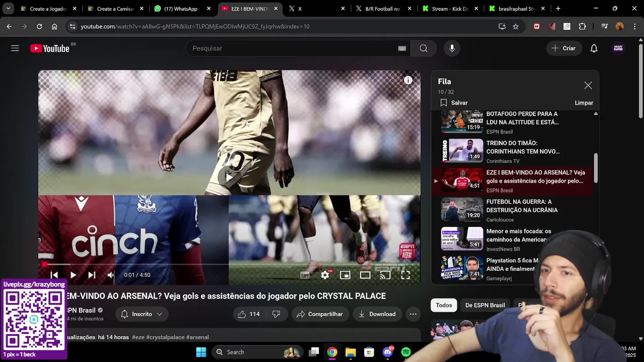Open the player settings gear
Viewport: 644px width, 362px height.
(x=325, y=275)
